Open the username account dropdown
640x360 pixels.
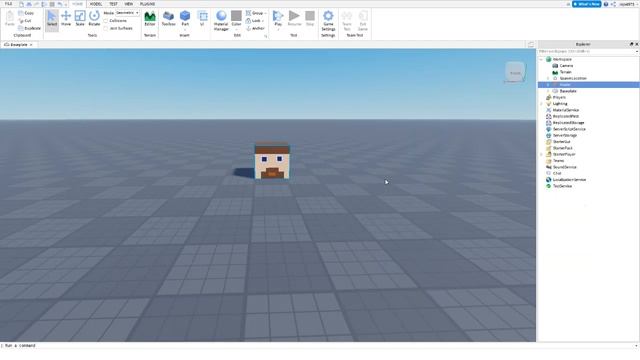(x=628, y=4)
